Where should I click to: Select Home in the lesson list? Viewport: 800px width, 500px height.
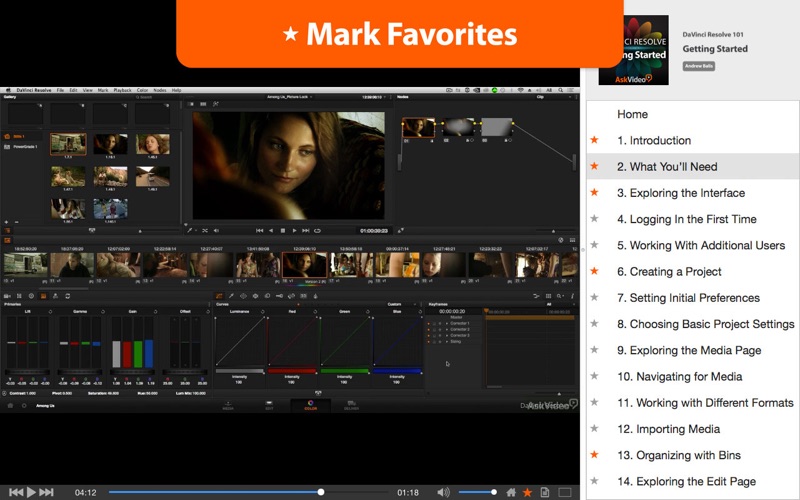tap(632, 114)
